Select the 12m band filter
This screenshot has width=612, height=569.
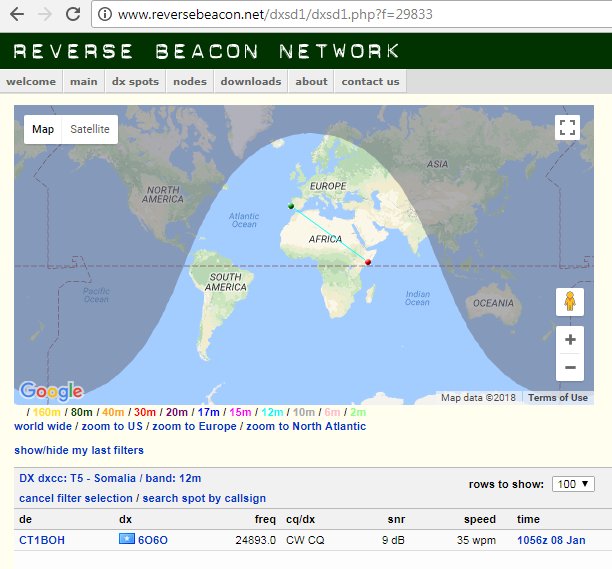[272, 412]
